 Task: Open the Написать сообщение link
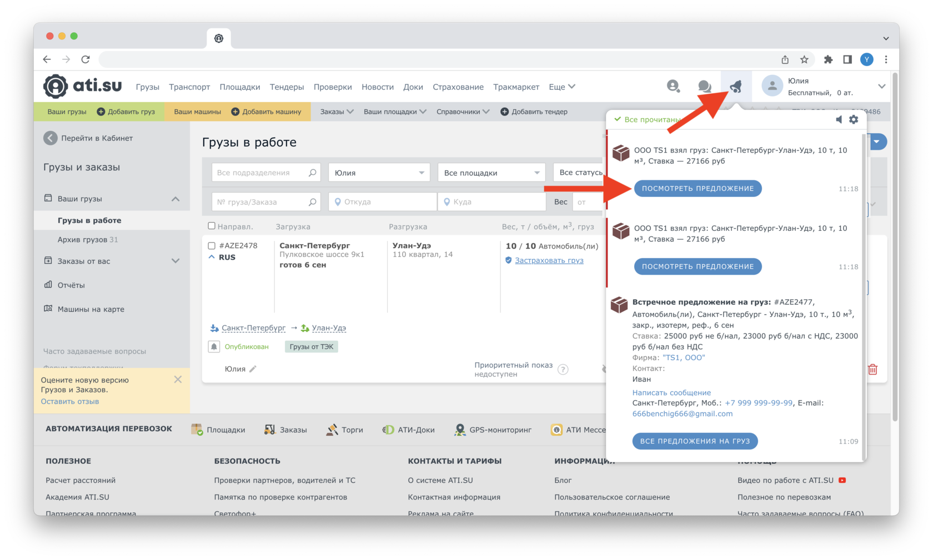671,392
